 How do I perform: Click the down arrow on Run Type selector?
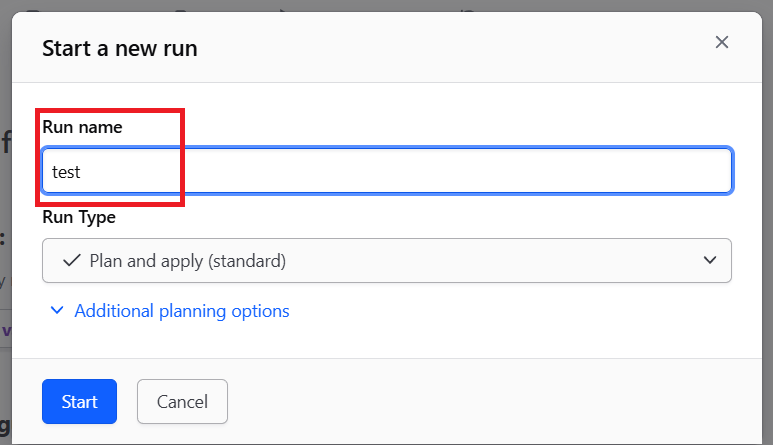tap(710, 260)
